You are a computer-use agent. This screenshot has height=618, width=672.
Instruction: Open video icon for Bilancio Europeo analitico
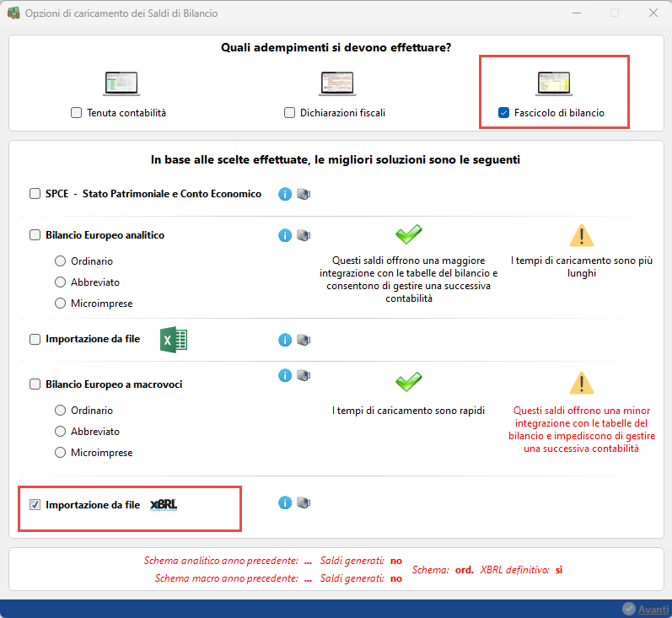point(304,235)
